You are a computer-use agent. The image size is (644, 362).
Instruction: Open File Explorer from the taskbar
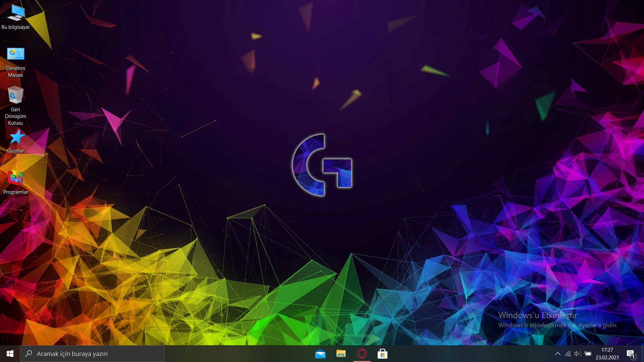pos(341,354)
